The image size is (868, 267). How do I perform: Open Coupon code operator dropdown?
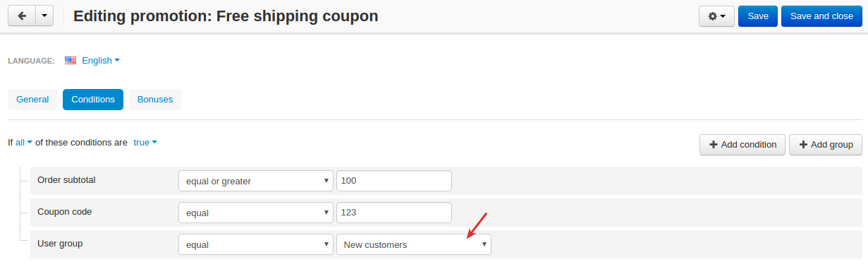coord(256,213)
